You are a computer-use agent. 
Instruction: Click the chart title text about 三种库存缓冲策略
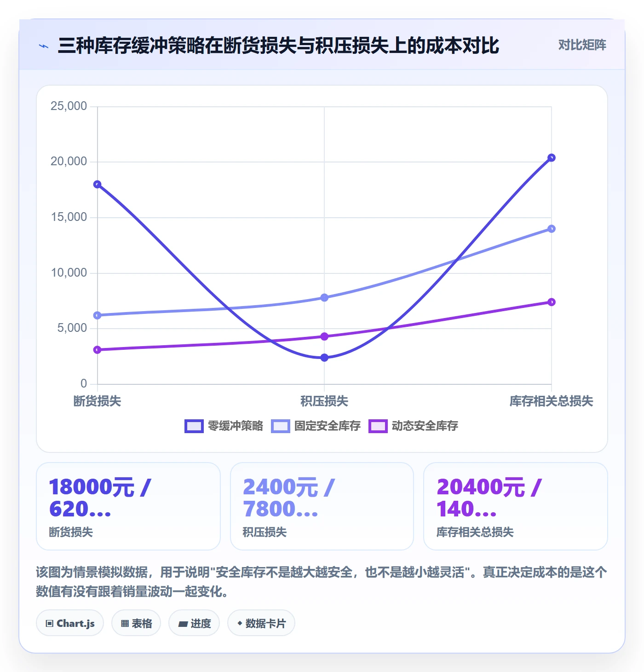278,46
